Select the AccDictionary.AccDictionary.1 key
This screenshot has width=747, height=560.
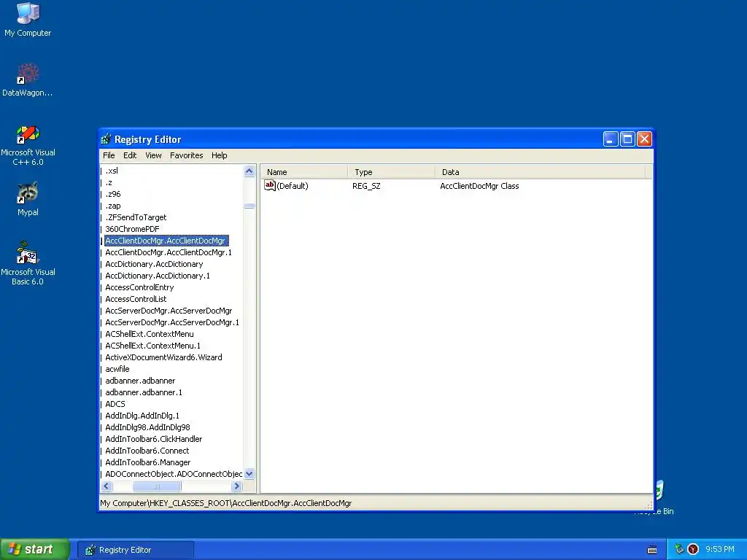click(x=158, y=276)
